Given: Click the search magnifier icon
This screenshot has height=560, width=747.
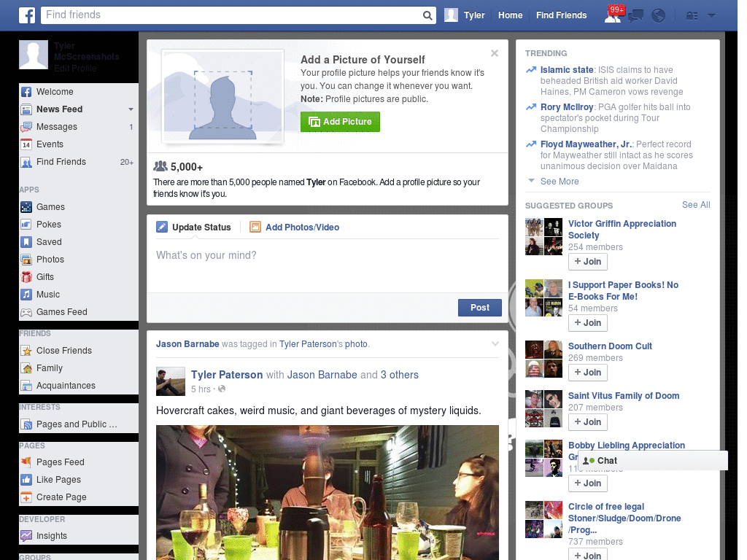Looking at the screenshot, I should coord(427,15).
